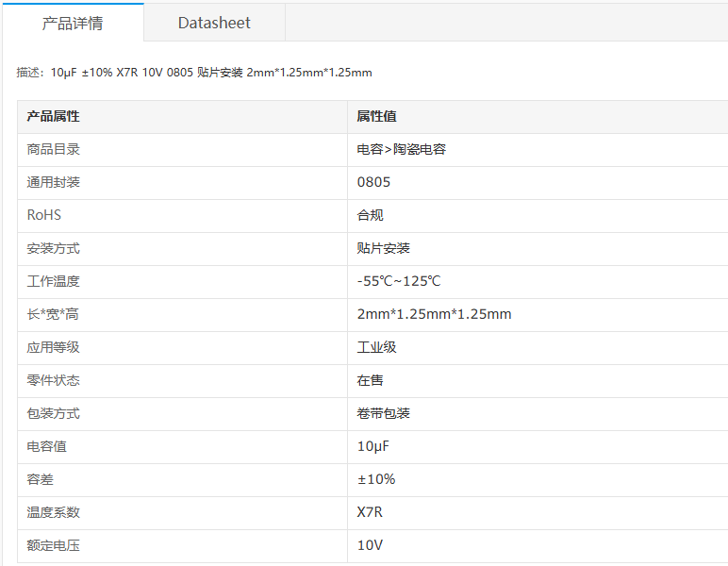Select the 温度系数 label
This screenshot has height=566, width=728.
(x=53, y=512)
